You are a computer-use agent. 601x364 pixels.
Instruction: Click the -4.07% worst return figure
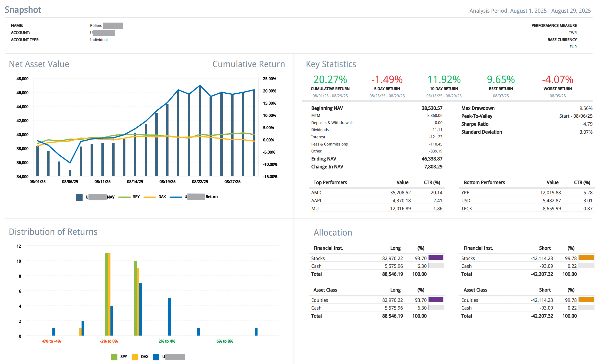point(557,79)
